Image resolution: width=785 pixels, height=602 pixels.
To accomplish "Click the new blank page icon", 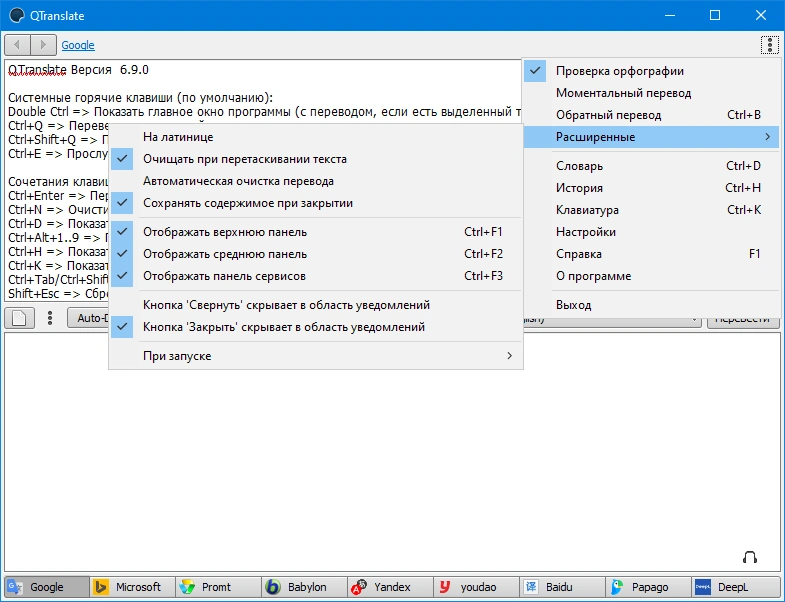I will [x=20, y=318].
